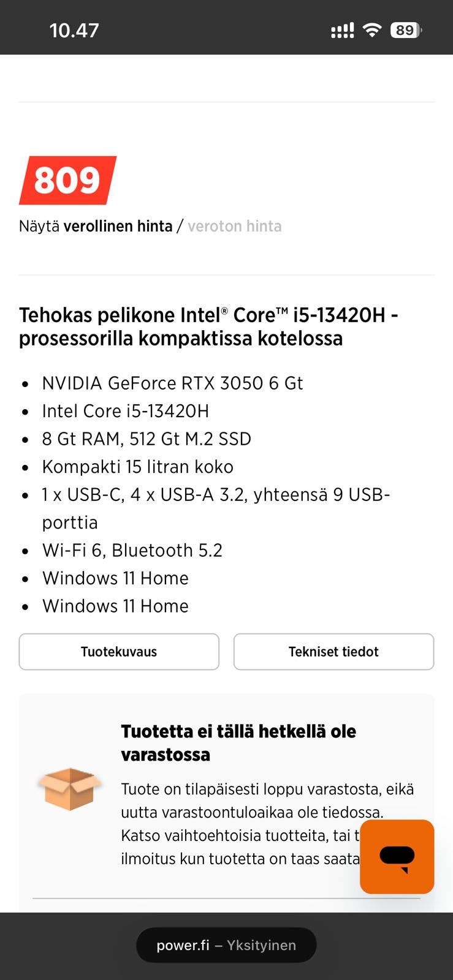Click the Tehokas pelikone product heading
The height and width of the screenshot is (980, 453).
(x=208, y=326)
